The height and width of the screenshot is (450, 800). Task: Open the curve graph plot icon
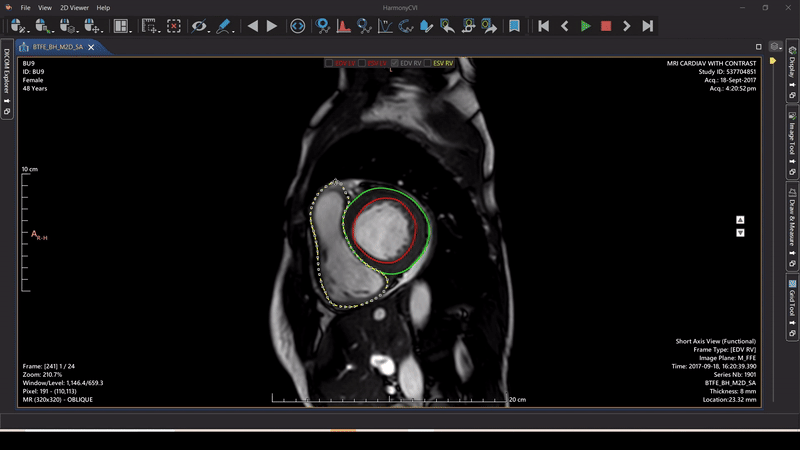(x=385, y=26)
